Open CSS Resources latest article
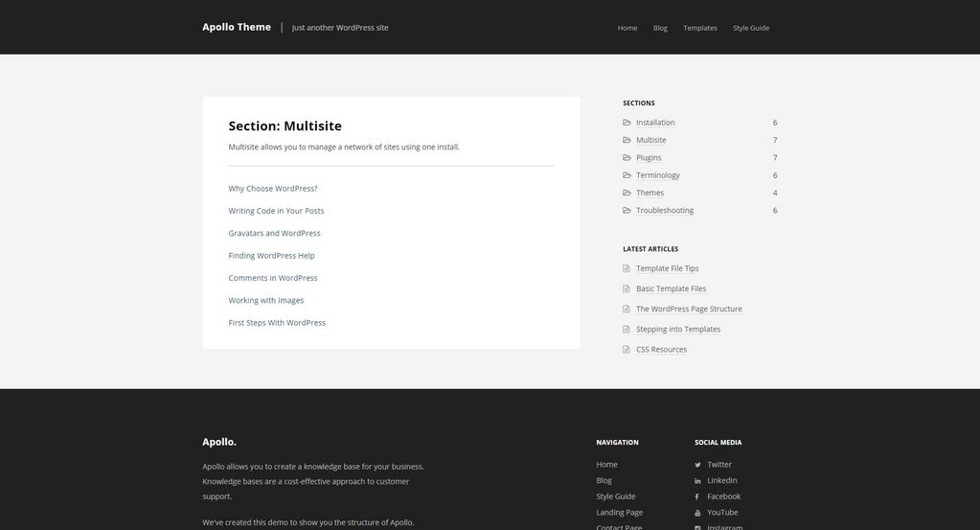980x530 pixels. [x=661, y=350]
